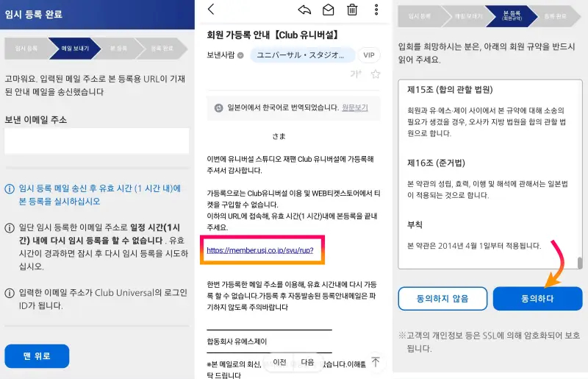Click the 동의하지 않음 button

click(442, 299)
